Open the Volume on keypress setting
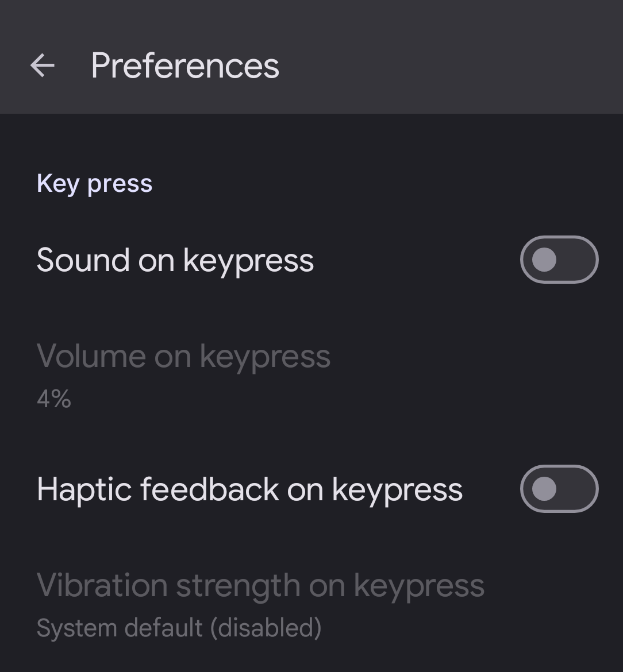623x672 pixels. point(183,356)
